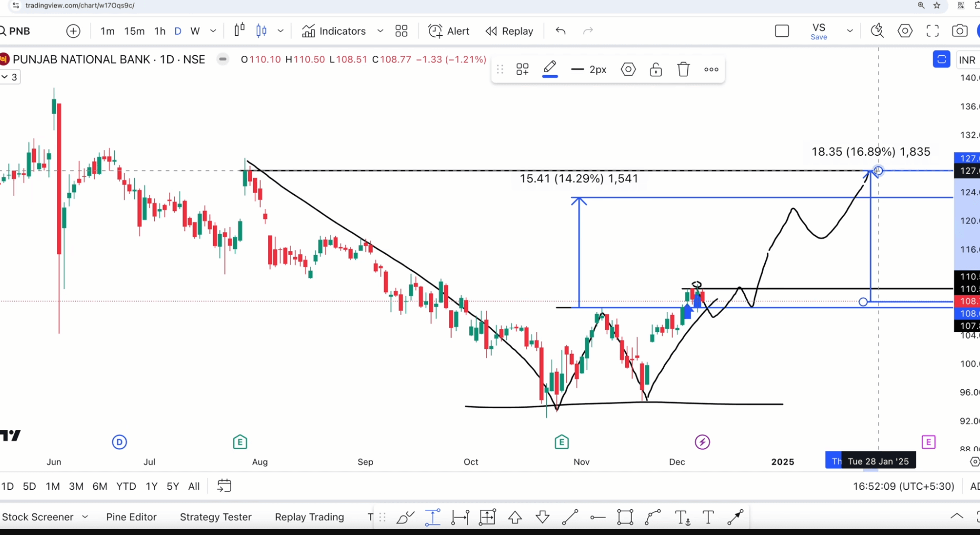
Task: Open indicator templates grid icon
Action: coord(402,31)
